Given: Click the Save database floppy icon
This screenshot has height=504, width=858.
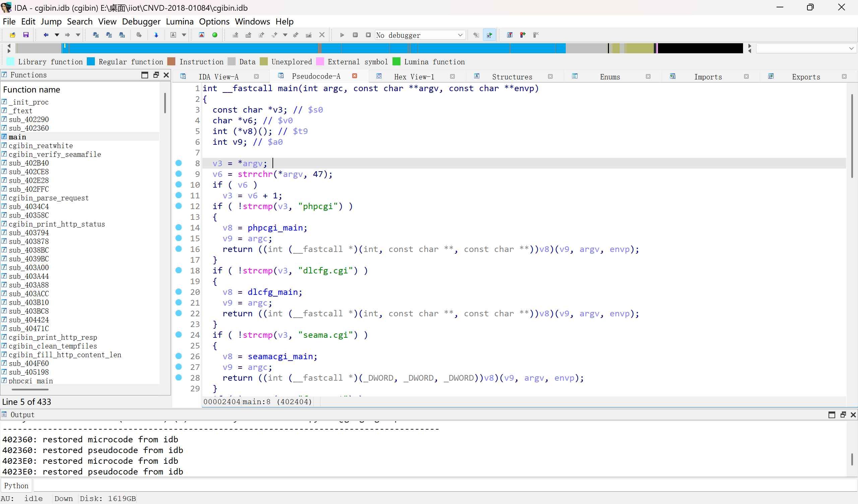Looking at the screenshot, I should pos(26,35).
